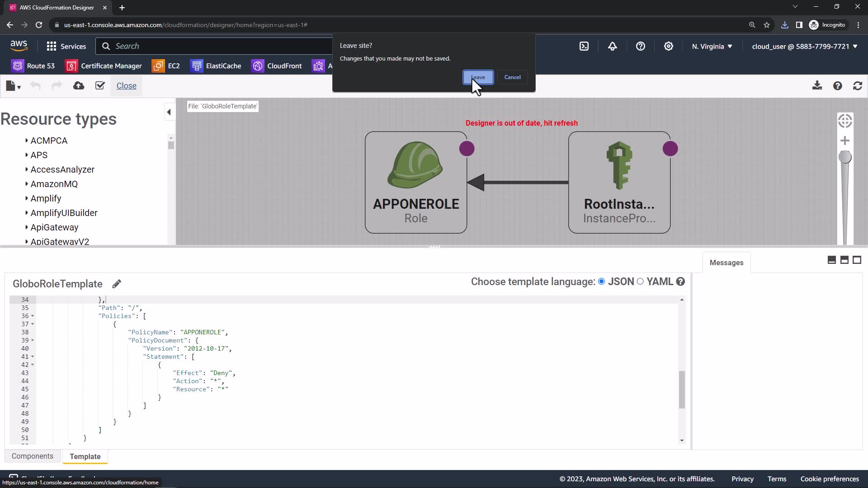
Task: Open the Messages tab
Action: coord(726,263)
